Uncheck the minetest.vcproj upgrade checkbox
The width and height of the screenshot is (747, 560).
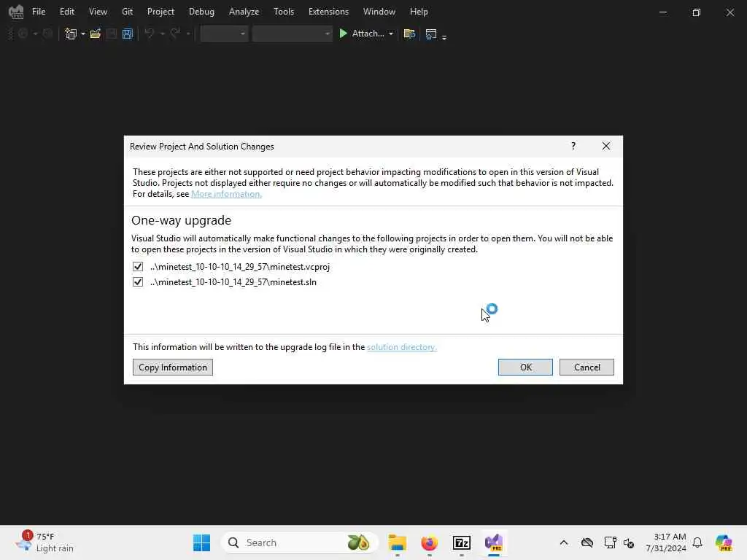138,267
